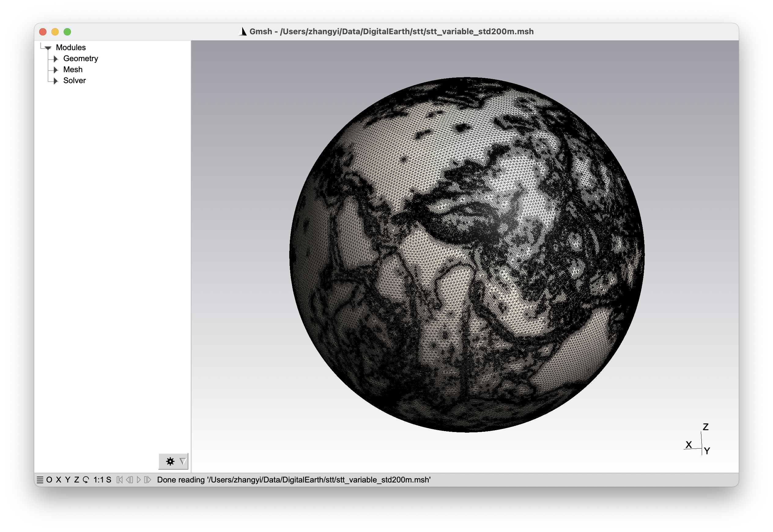The width and height of the screenshot is (773, 532).
Task: Click the status message showing Done reading
Action: click(x=294, y=480)
